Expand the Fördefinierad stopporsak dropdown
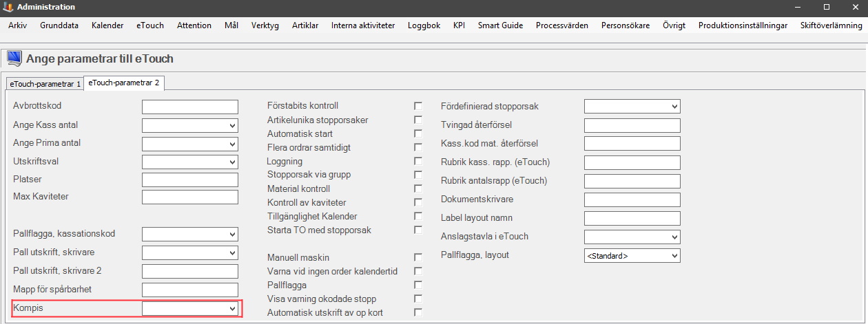868x324 pixels. coord(632,107)
